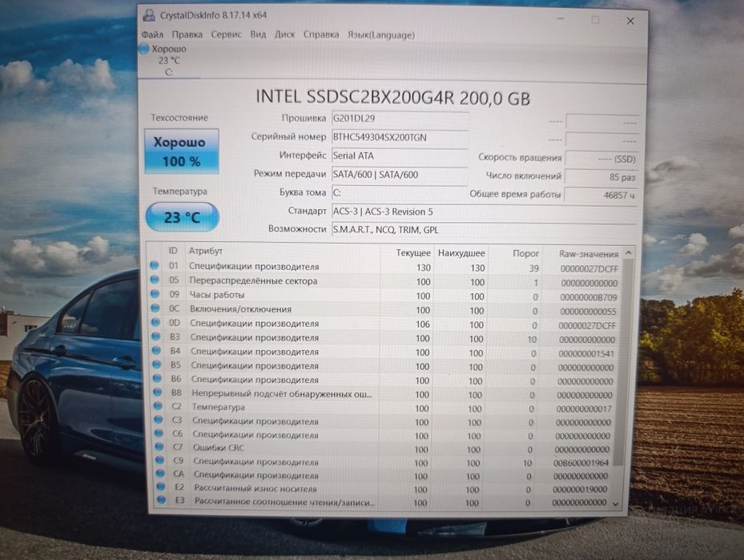Screen dimensions: 744x560
Task: Click the scroll-down arrow of attribute list
Action: click(x=616, y=504)
